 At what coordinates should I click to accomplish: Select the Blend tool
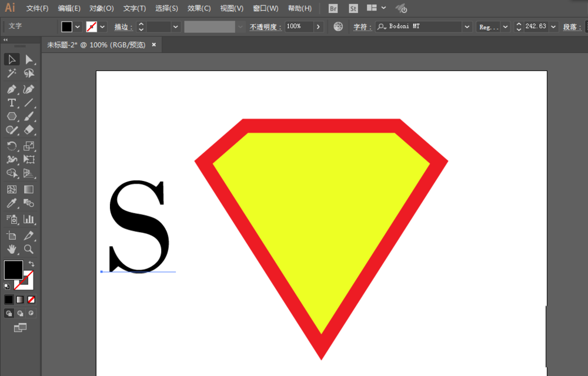click(x=29, y=203)
